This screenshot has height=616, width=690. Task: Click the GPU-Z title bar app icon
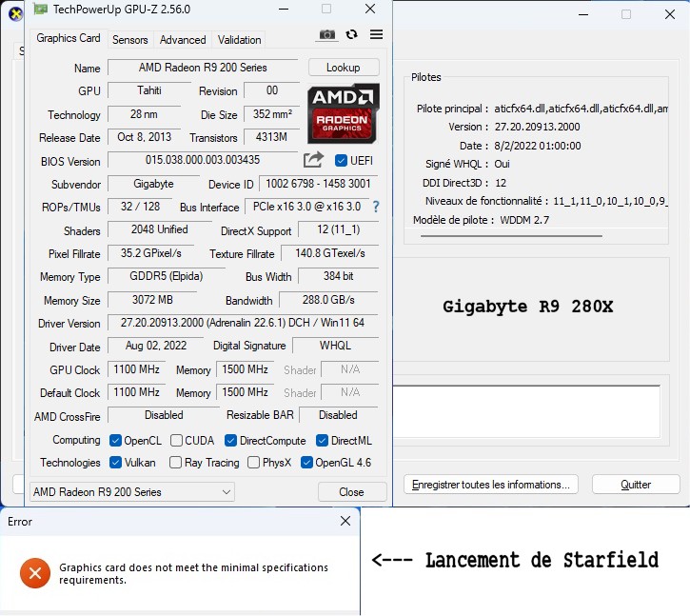(41, 9)
